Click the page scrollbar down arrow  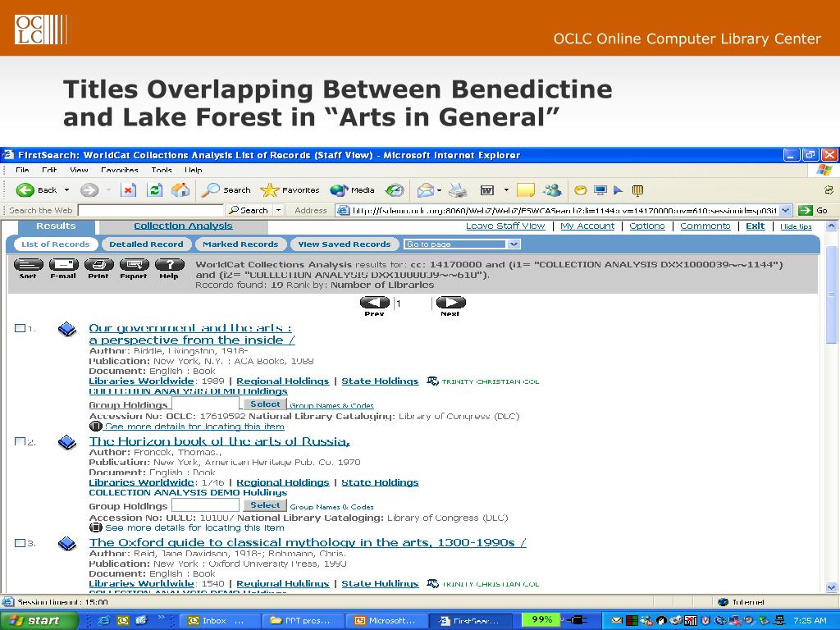point(831,587)
